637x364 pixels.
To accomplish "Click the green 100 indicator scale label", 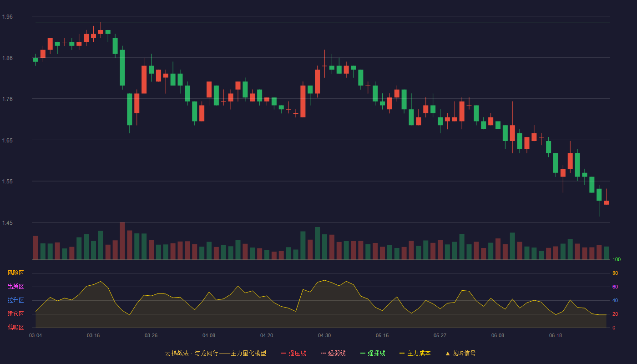I will 617,260.
